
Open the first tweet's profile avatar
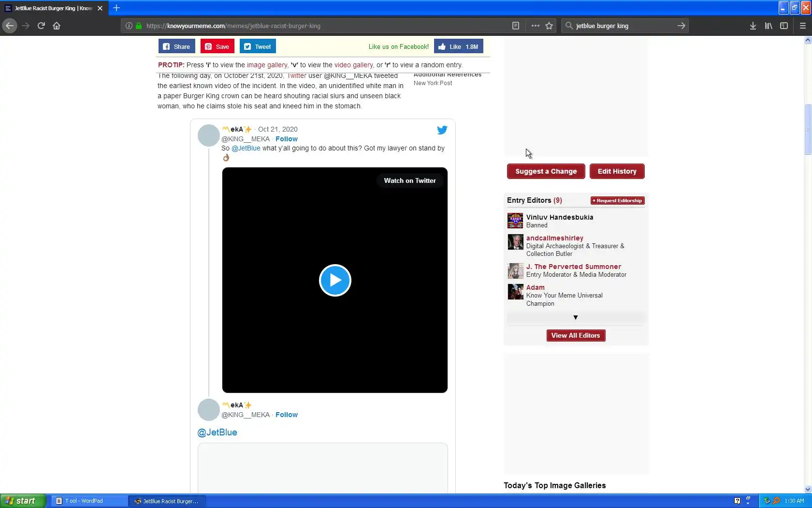pos(209,135)
